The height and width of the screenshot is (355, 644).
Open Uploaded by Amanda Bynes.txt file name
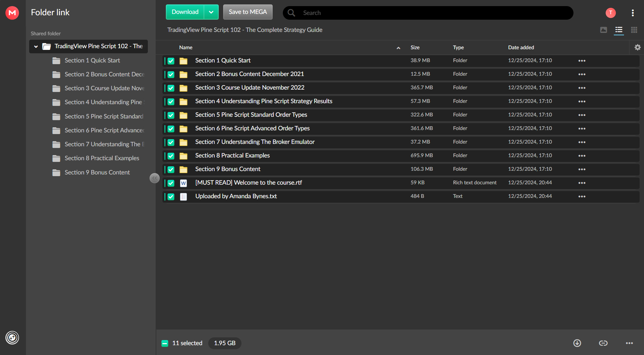(x=236, y=196)
